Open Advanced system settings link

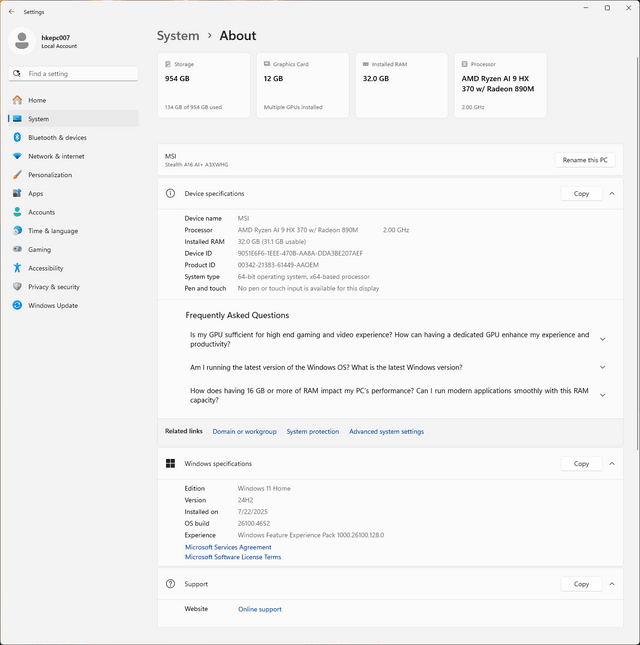point(387,432)
